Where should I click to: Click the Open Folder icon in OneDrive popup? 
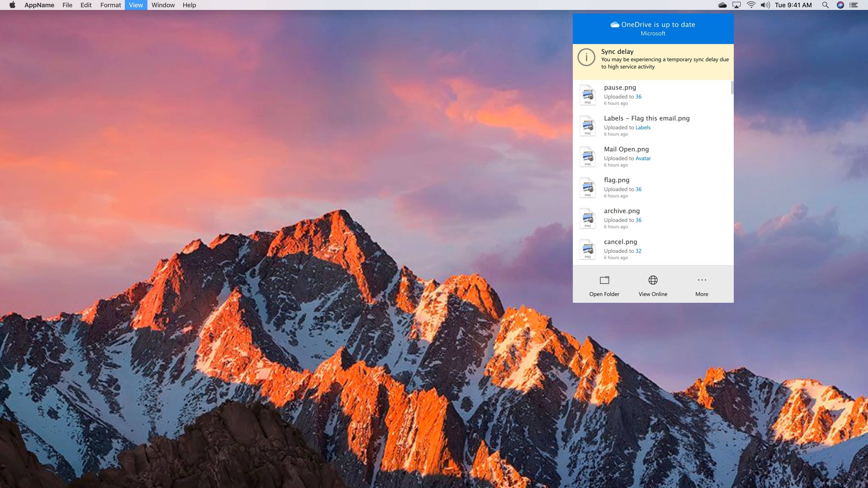604,280
